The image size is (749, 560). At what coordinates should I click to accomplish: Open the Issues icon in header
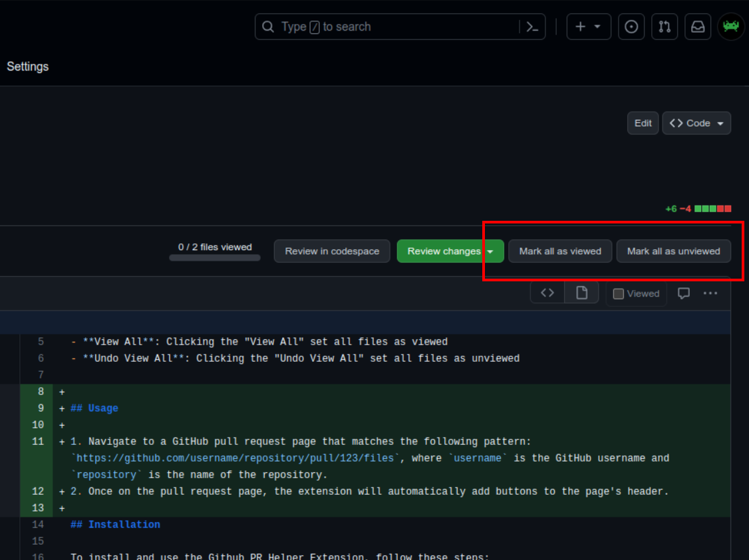(631, 27)
